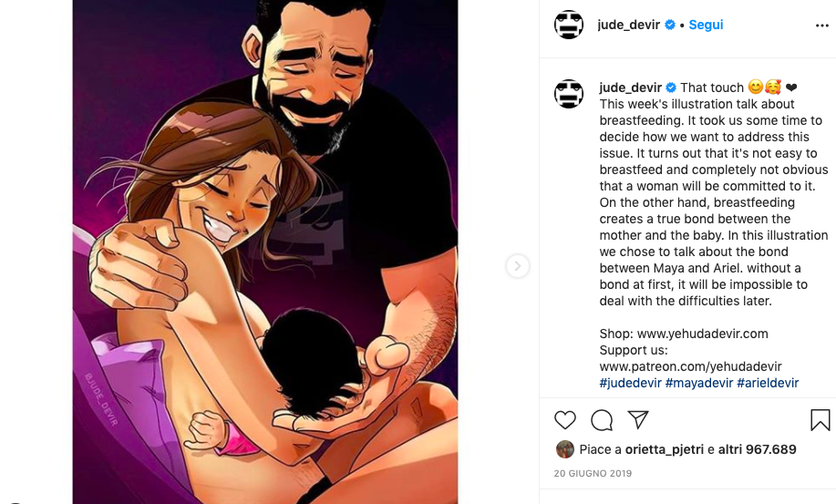Open jude_devir avatar in header
Viewport: 836px width, 504px height.
pyautogui.click(x=569, y=25)
